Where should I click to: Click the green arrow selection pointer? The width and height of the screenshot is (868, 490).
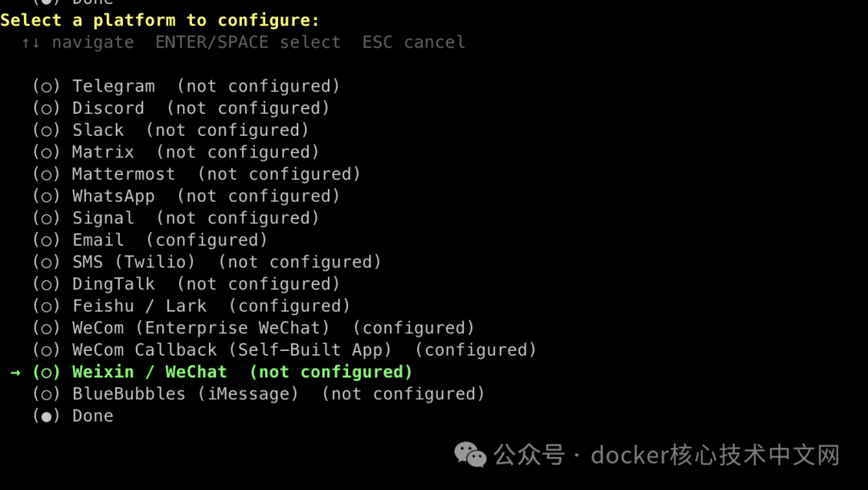[x=15, y=372]
